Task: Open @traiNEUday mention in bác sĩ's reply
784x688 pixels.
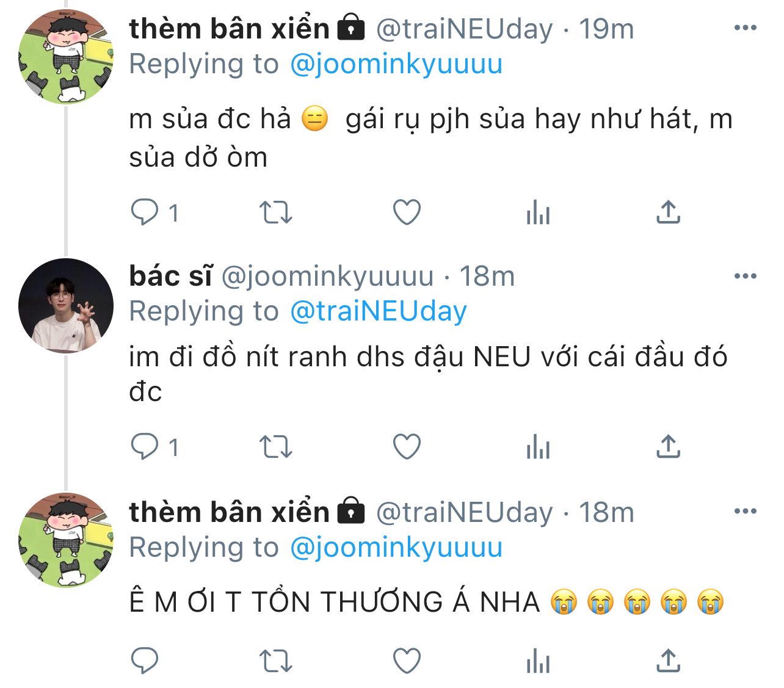Action: [x=378, y=311]
